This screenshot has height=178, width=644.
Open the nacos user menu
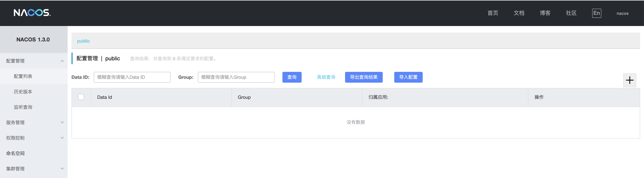coord(622,13)
